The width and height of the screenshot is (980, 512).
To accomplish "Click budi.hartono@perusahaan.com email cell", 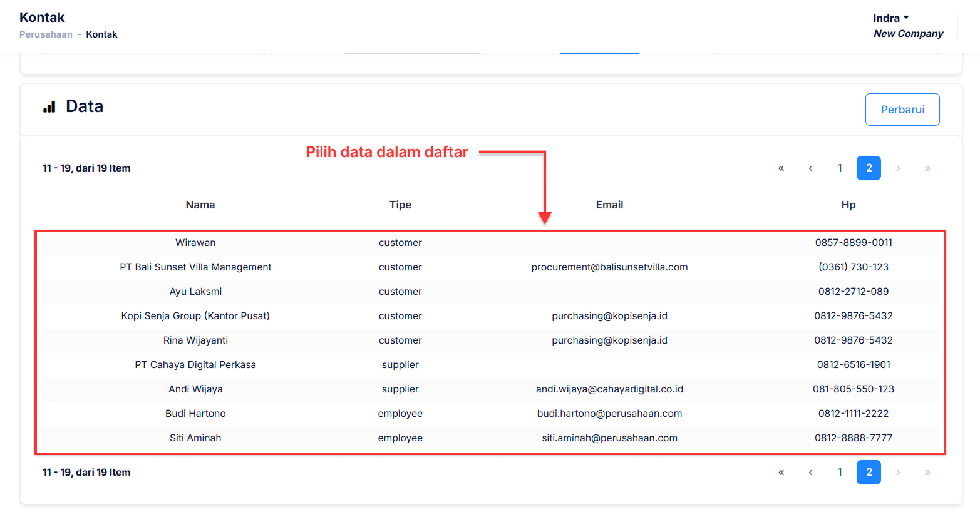I will [609, 414].
